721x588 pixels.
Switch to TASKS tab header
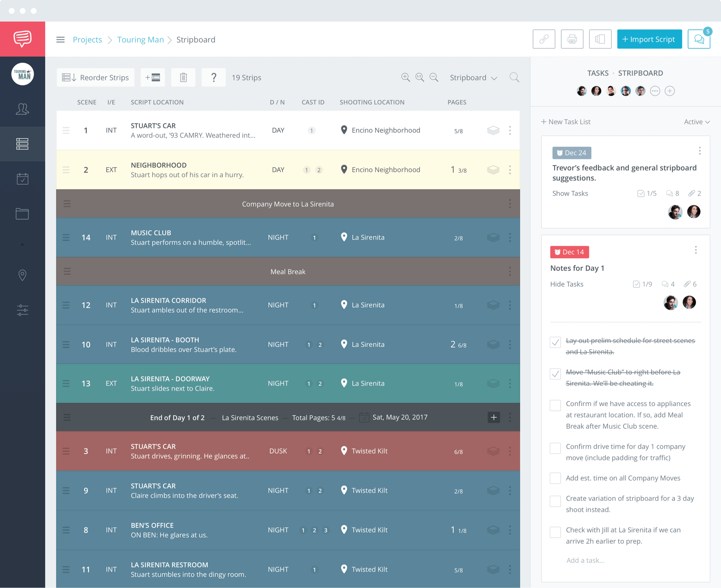(x=598, y=73)
